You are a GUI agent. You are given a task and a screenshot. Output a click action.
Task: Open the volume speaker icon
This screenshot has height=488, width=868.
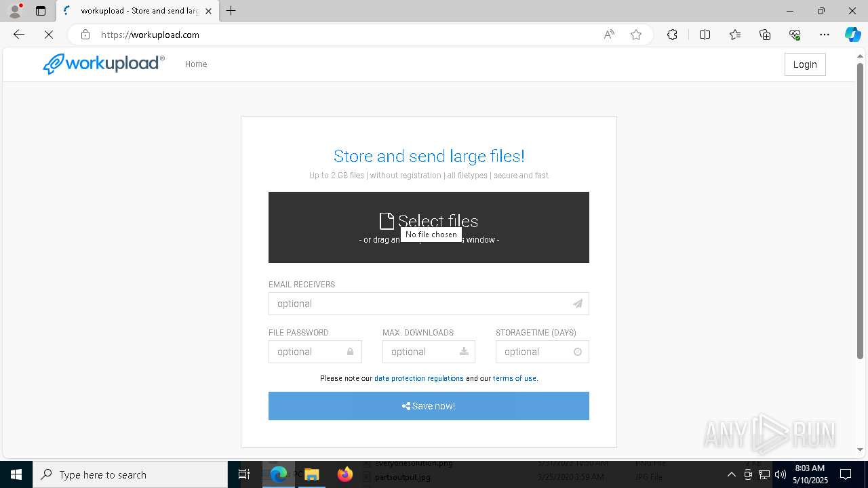click(781, 474)
